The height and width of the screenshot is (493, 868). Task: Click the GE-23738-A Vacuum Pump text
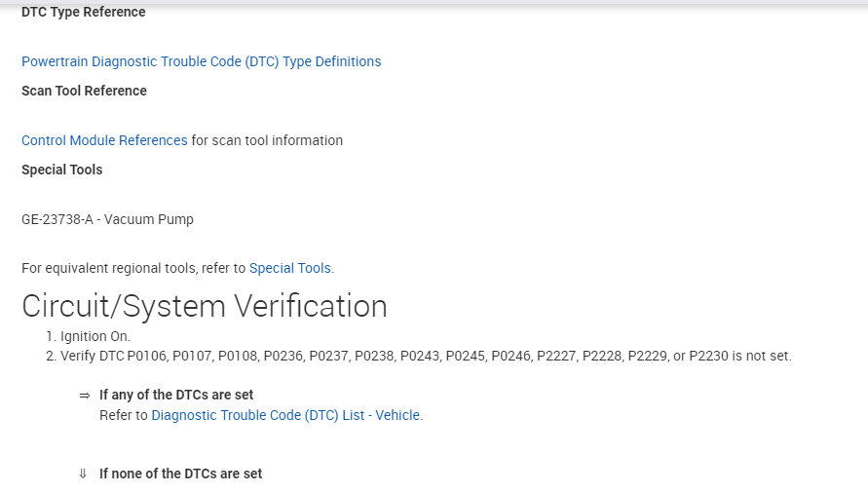click(107, 219)
